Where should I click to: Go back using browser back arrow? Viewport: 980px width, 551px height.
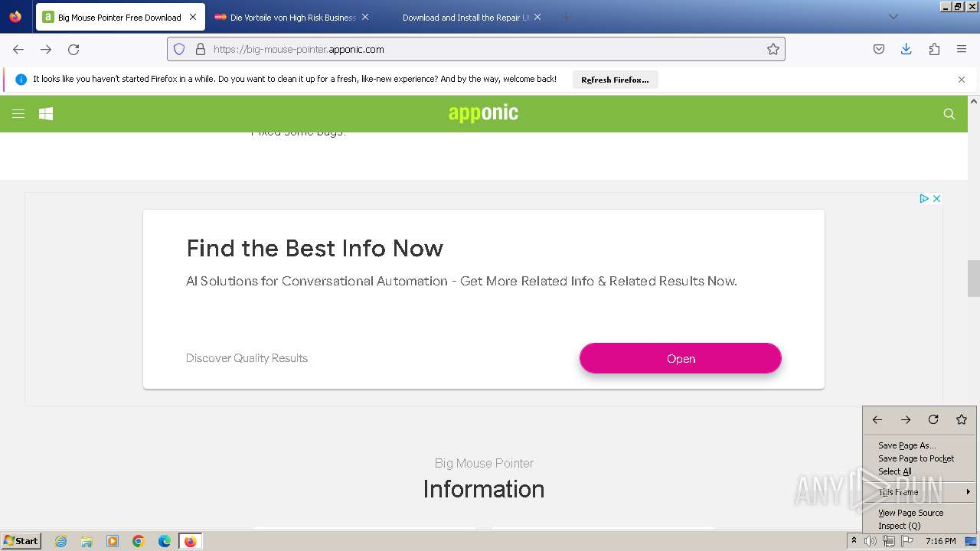pyautogui.click(x=18, y=49)
